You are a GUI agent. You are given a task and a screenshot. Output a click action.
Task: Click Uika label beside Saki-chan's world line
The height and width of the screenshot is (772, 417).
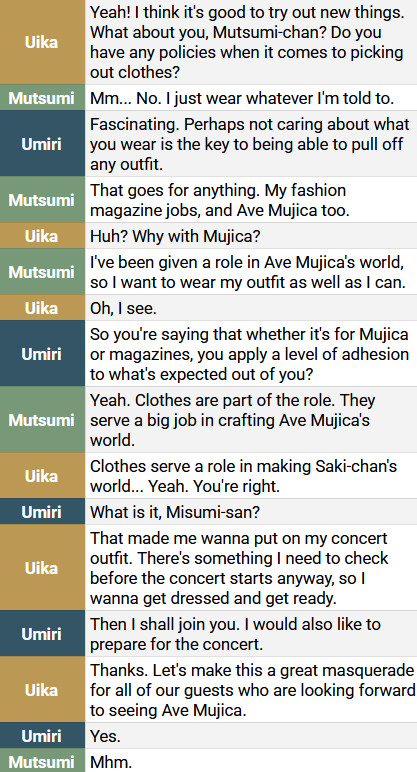[42, 476]
